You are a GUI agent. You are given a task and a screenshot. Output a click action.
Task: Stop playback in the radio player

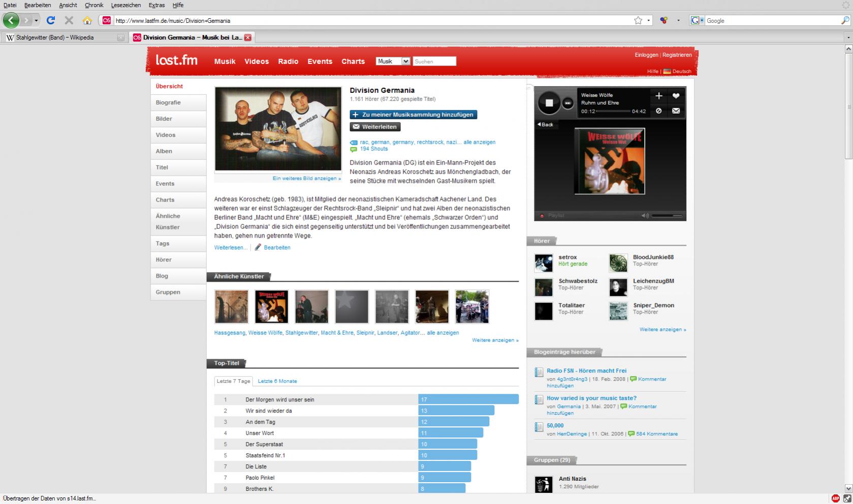click(549, 103)
